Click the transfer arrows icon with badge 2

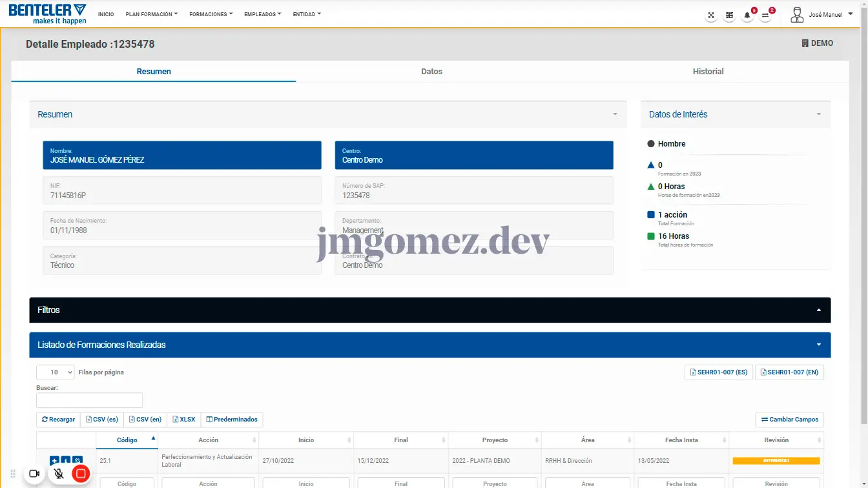(765, 15)
